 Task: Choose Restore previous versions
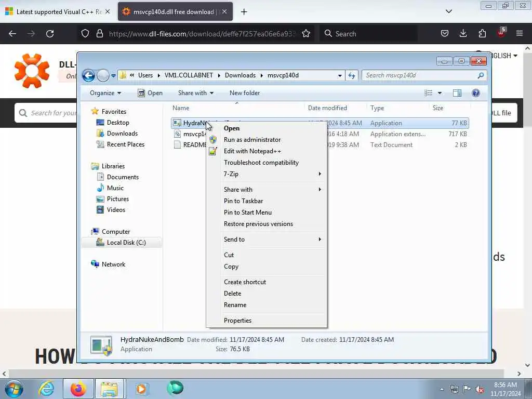click(267, 224)
